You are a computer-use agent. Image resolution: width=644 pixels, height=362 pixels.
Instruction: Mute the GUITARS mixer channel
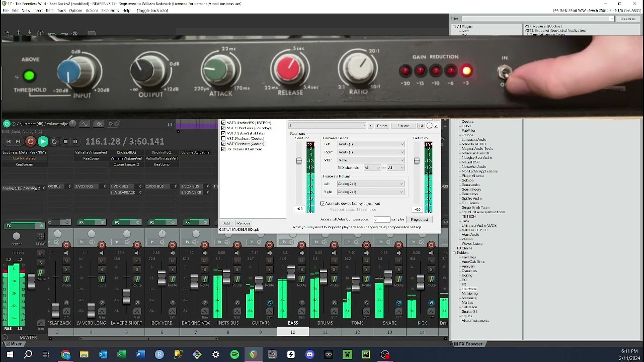click(x=269, y=260)
